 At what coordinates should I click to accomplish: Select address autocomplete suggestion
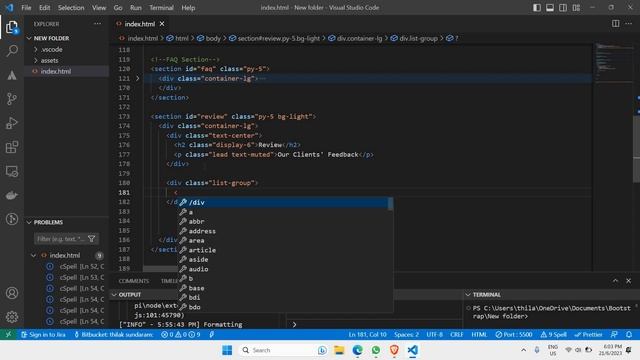click(282, 231)
